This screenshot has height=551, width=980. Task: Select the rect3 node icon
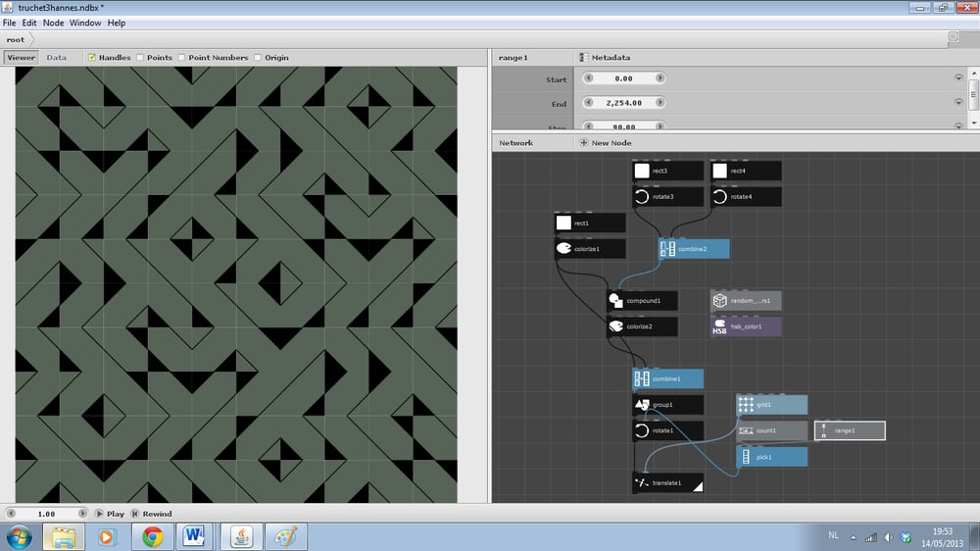pos(642,171)
